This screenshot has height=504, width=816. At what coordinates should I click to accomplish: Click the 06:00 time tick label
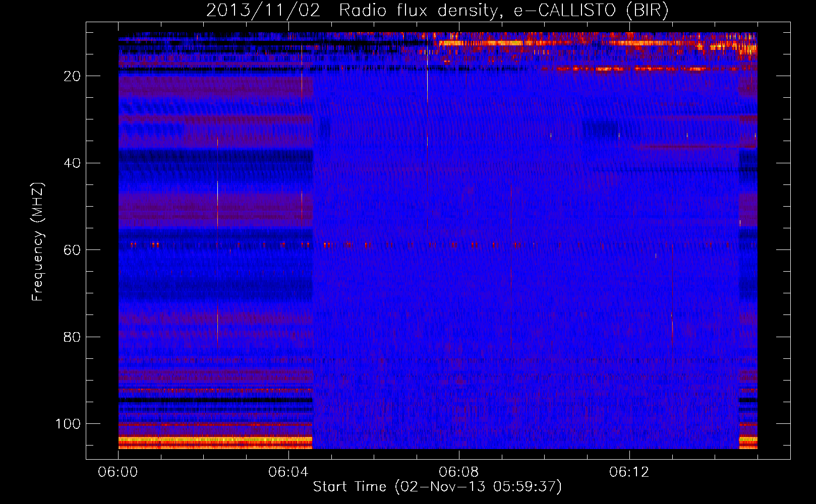[118, 472]
